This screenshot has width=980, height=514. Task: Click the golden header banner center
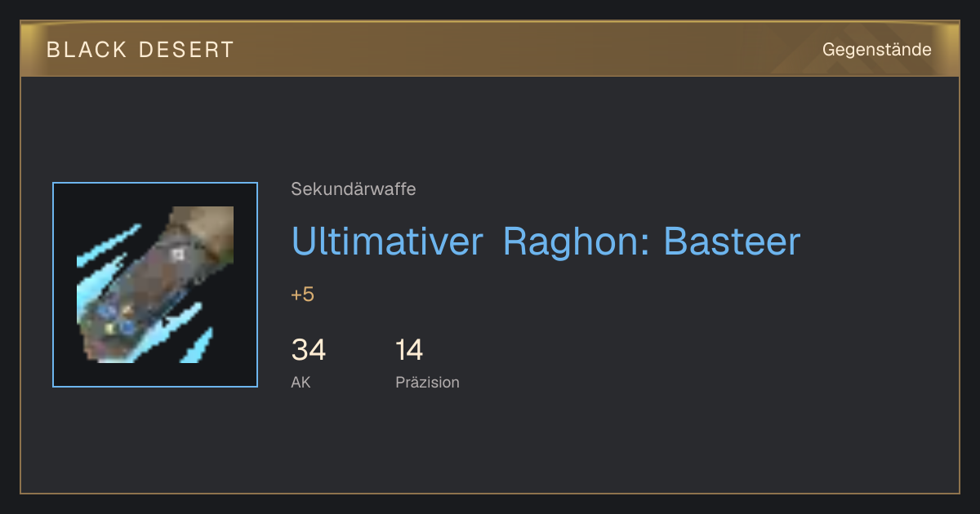coord(490,49)
